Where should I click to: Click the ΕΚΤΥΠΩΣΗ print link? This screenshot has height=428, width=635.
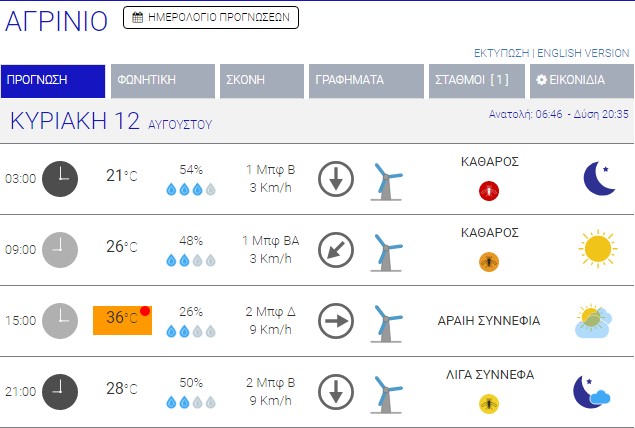click(501, 53)
